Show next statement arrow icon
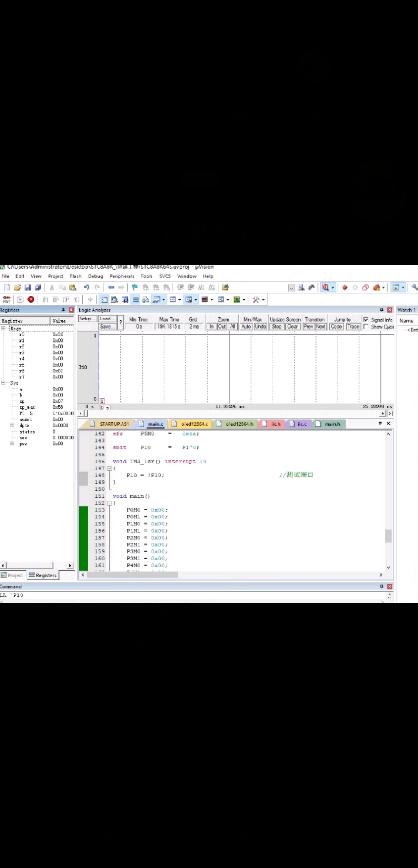Image resolution: width=418 pixels, height=868 pixels. pos(90,300)
